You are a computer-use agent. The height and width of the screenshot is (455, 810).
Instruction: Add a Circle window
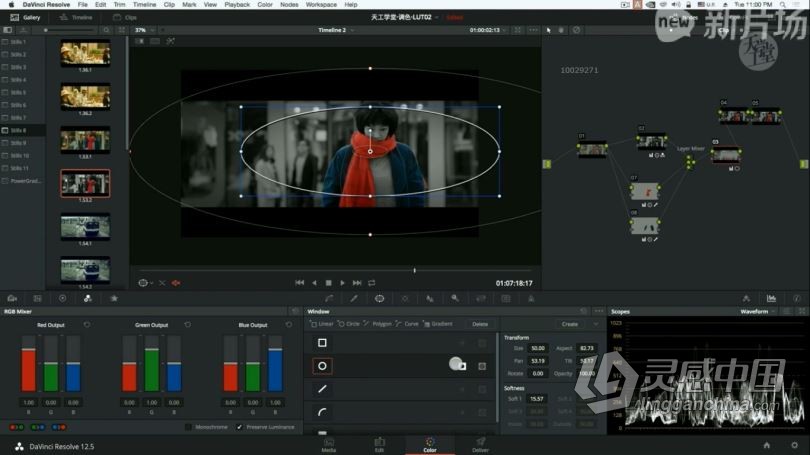[x=349, y=324]
